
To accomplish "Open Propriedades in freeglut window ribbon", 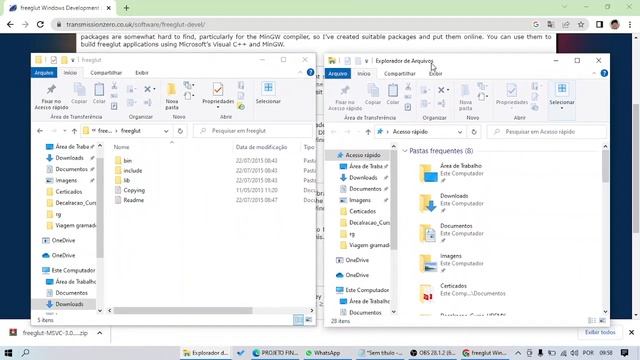I will pos(218,94).
